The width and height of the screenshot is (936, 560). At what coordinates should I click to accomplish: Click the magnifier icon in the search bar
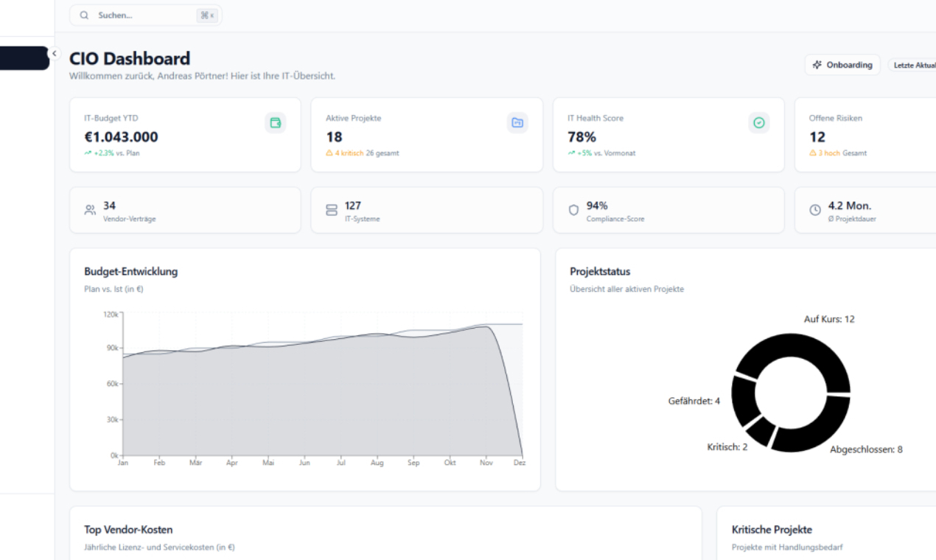pos(83,15)
